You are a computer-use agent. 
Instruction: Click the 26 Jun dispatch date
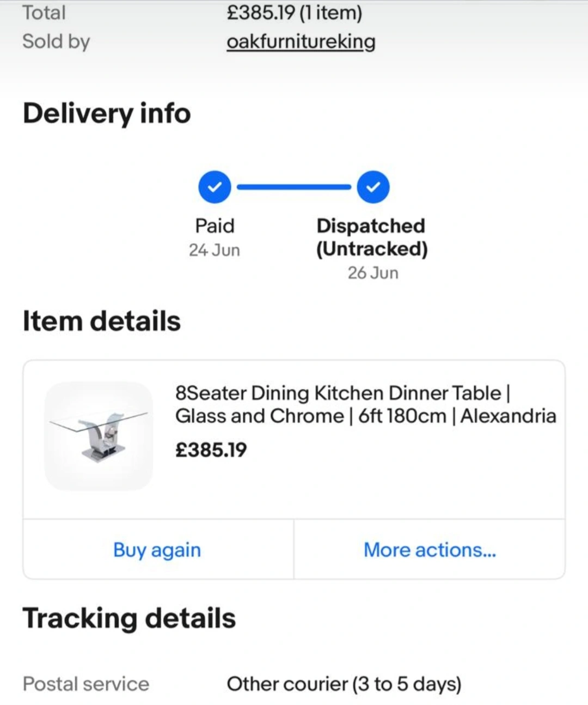point(373,272)
